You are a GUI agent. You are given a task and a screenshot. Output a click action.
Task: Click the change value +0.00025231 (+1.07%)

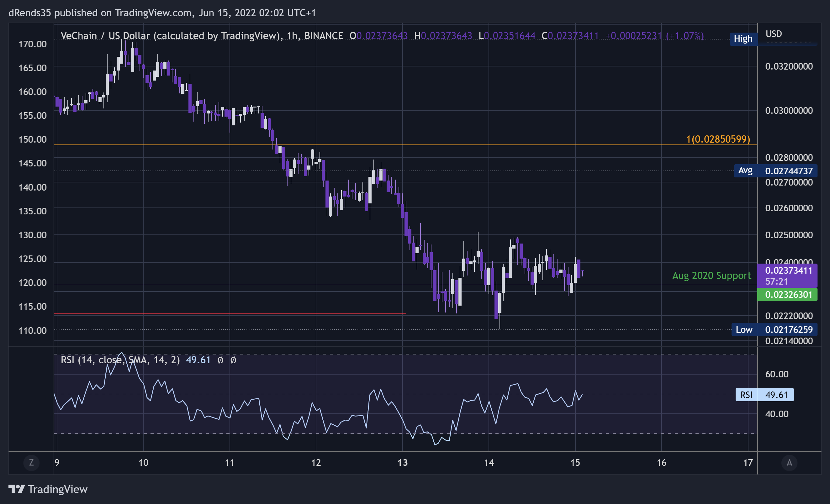tap(654, 36)
